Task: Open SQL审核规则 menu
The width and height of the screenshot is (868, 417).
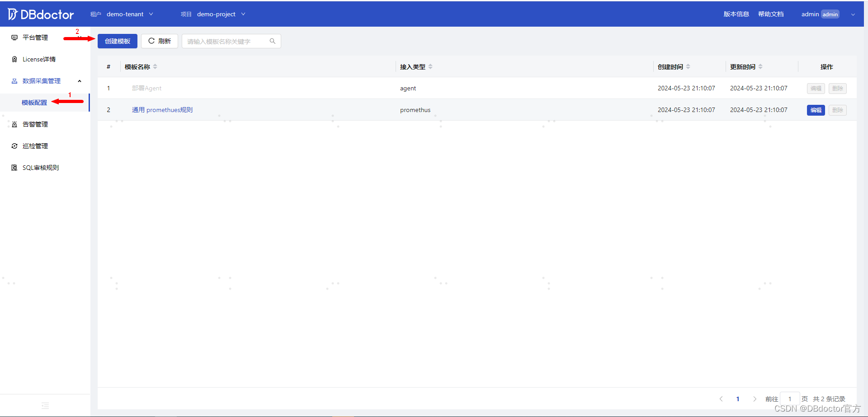Action: click(x=41, y=168)
